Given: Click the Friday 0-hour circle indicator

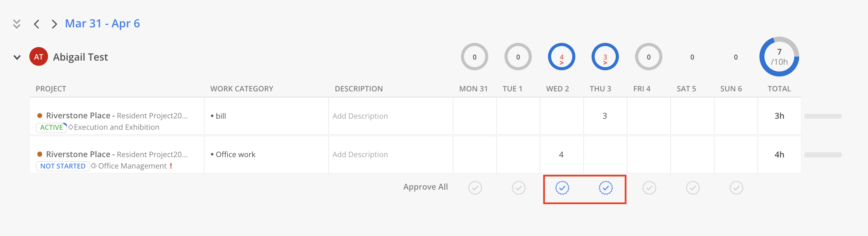Looking at the screenshot, I should pos(649,57).
